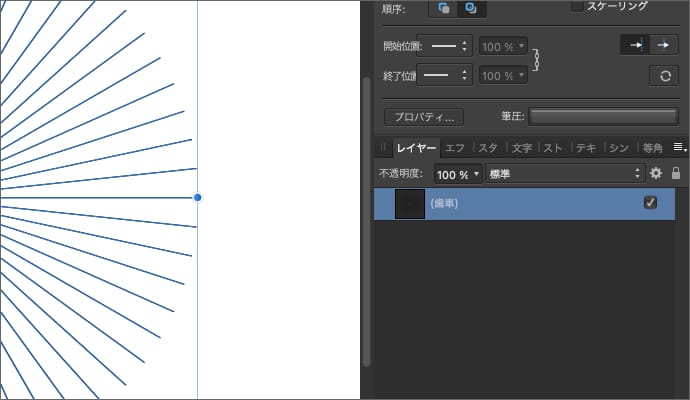Expand the 標準 blend mode dropdown
Screen dimensions: 690x400
(565, 174)
